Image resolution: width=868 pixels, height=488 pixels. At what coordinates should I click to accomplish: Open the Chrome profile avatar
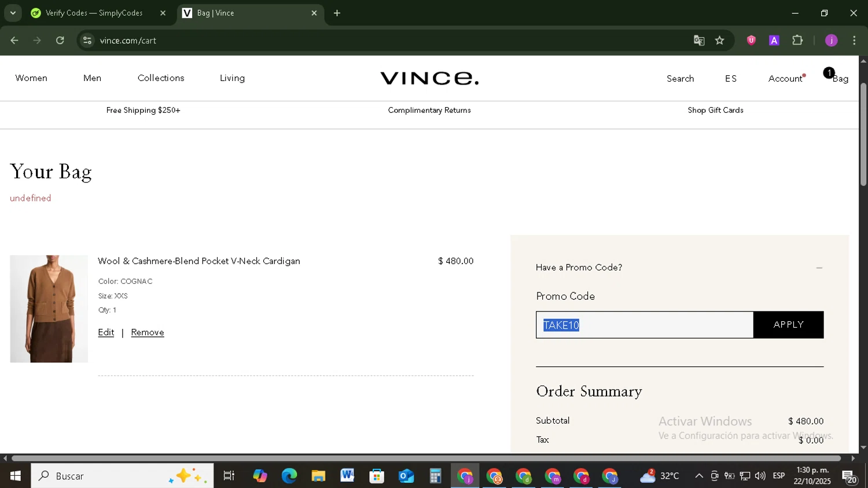click(832, 41)
